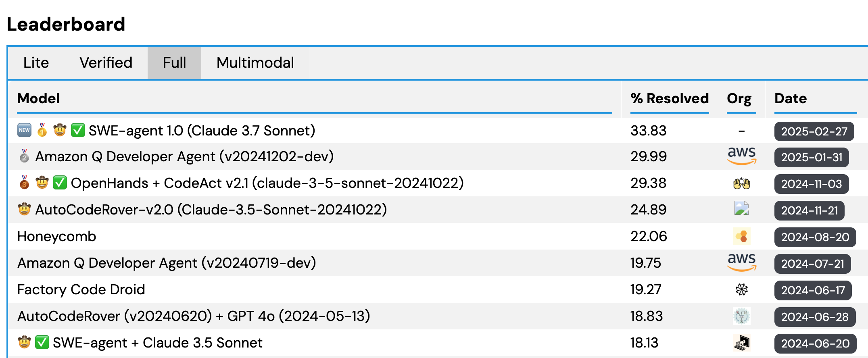868x358 pixels.
Task: Click the Model column header
Action: pos(38,98)
